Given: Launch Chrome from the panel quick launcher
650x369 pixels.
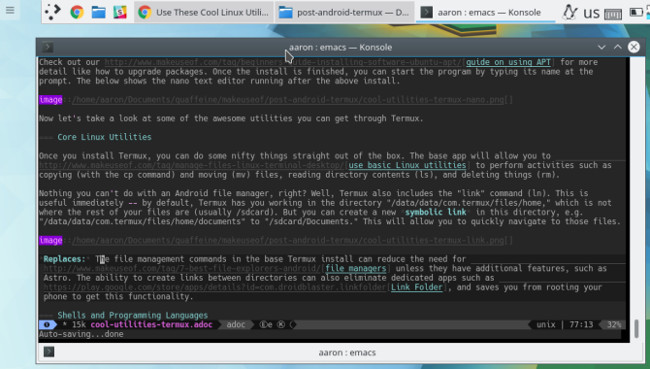Looking at the screenshot, I should coord(77,12).
